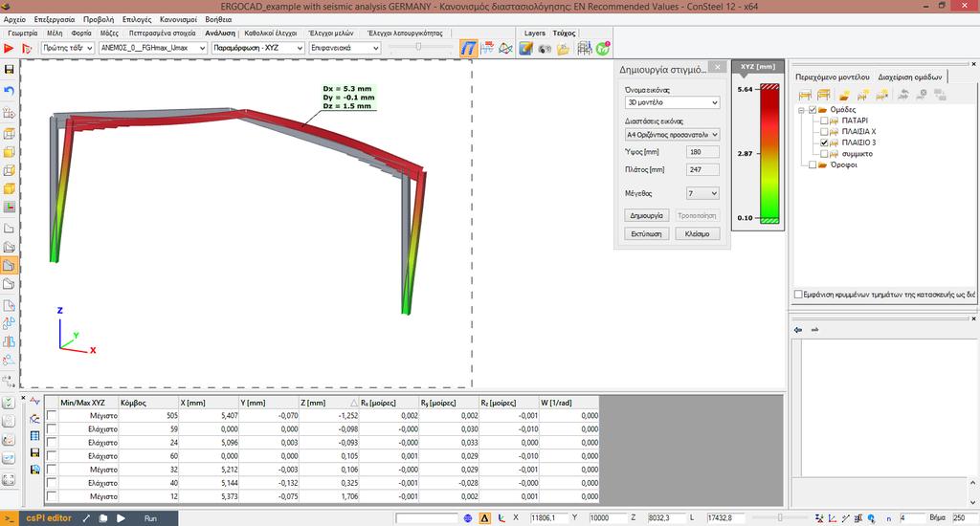Open the Αρχείο menu

coord(15,19)
